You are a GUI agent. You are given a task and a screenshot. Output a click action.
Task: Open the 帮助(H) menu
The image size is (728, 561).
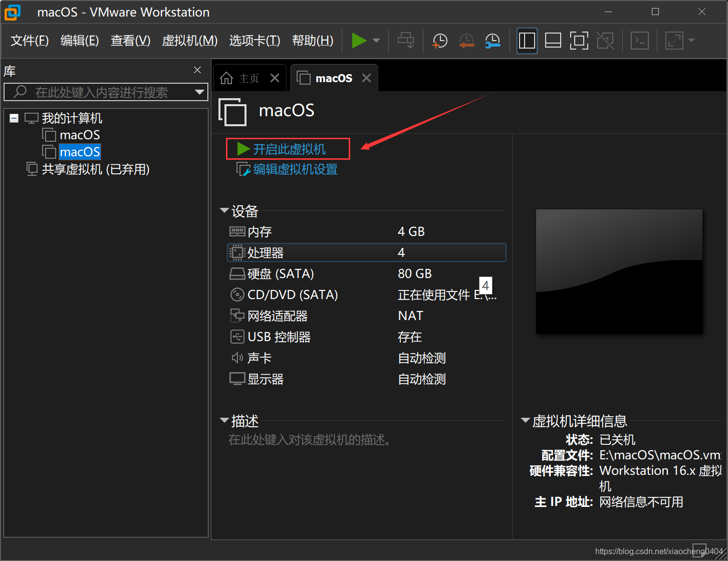tap(313, 41)
